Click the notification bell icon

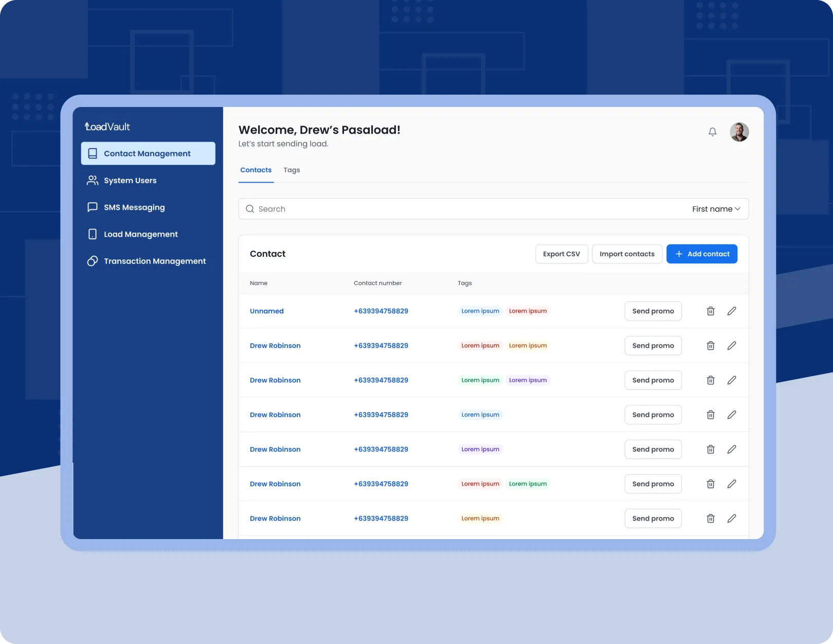point(712,132)
